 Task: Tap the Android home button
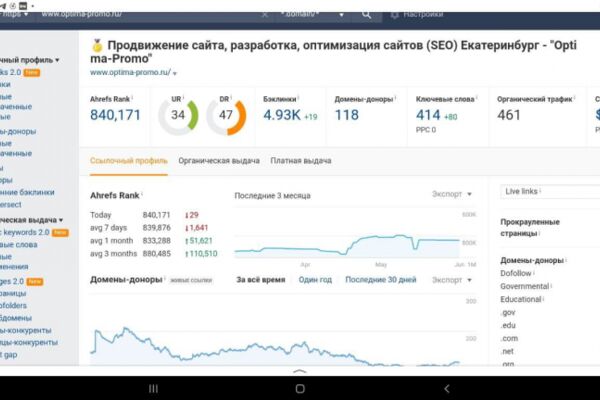300,389
